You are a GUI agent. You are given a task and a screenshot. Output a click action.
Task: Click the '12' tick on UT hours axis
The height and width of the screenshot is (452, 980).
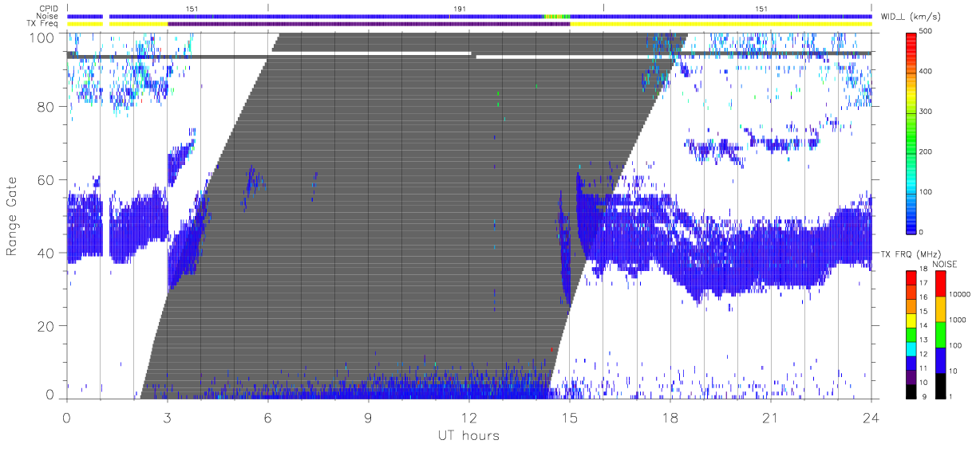(468, 417)
